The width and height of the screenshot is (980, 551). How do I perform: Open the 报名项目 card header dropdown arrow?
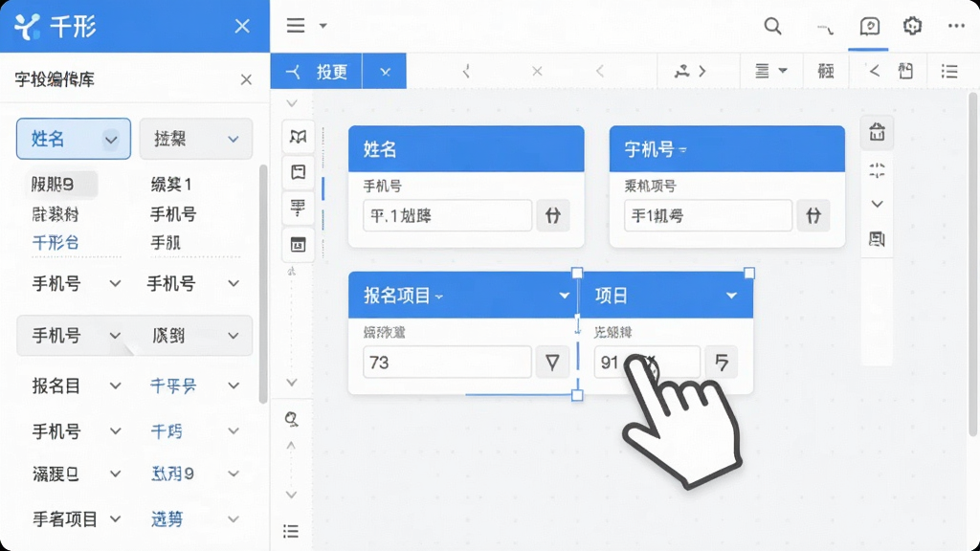click(x=565, y=296)
